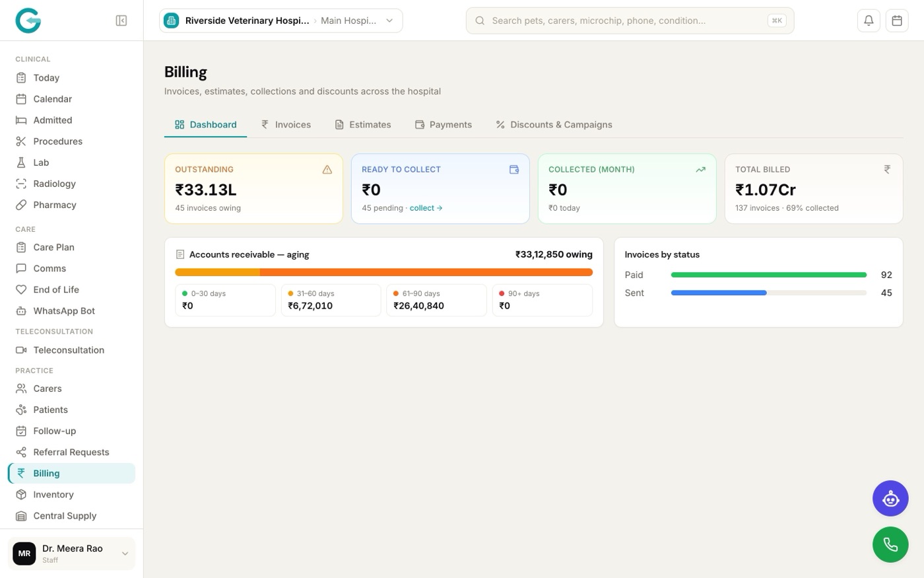Screen dimensions: 924x578
Task: Select the Dashboard tab
Action: tap(205, 125)
